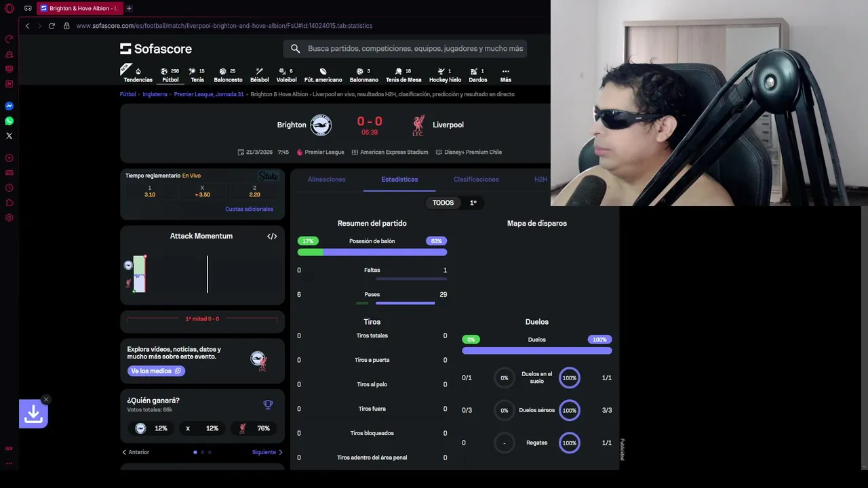Image resolution: width=868 pixels, height=488 pixels.
Task: Select the Baloncesto sports category
Action: (228, 75)
